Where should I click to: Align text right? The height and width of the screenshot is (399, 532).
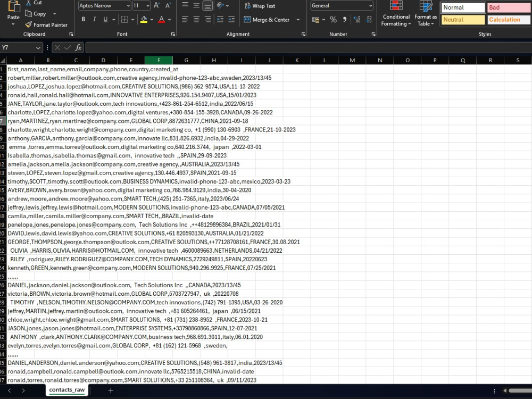[207, 19]
